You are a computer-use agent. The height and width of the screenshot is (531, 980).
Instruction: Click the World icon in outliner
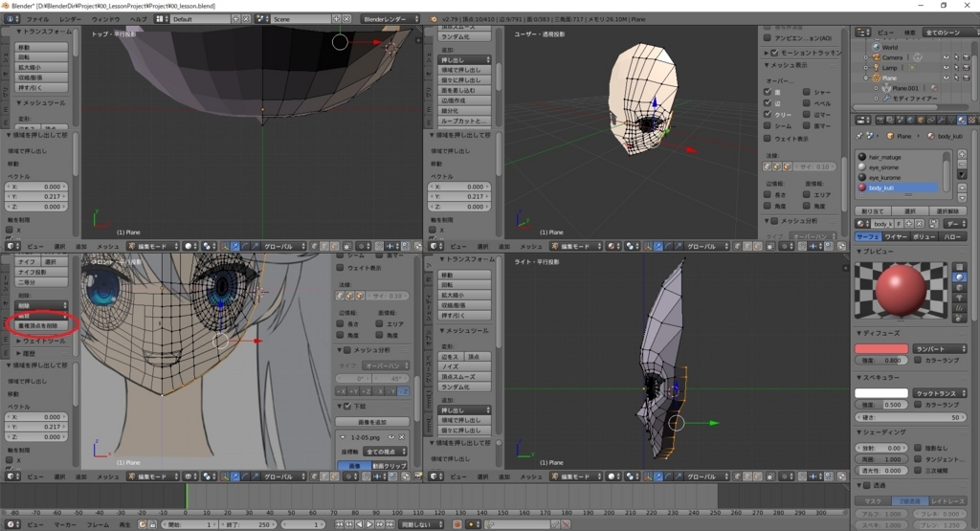(876, 47)
